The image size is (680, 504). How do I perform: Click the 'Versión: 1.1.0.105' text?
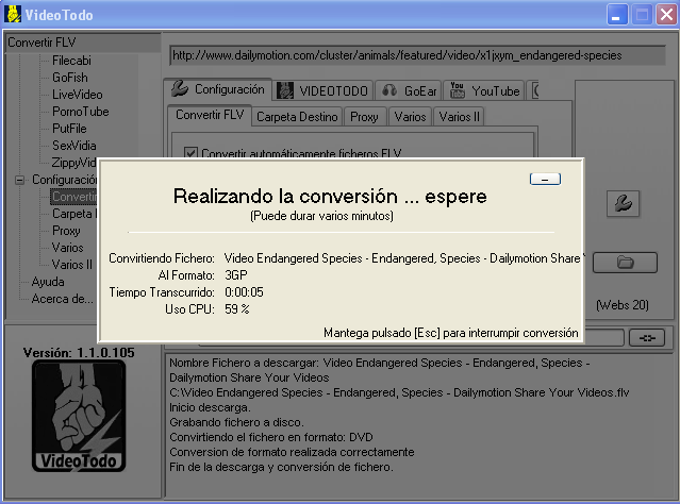coord(79,353)
